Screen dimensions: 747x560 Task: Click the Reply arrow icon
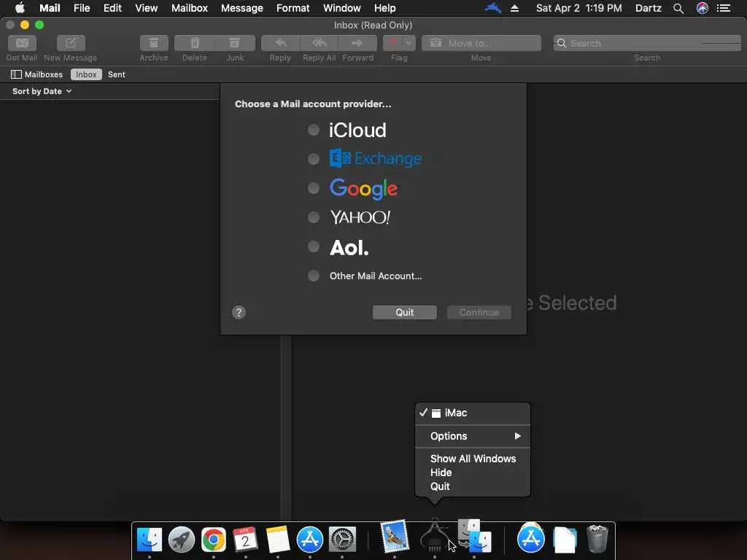pyautogui.click(x=280, y=43)
